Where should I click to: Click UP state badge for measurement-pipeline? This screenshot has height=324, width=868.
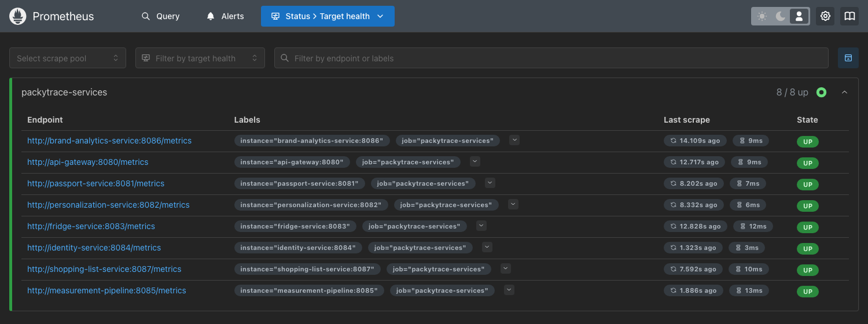(808, 292)
